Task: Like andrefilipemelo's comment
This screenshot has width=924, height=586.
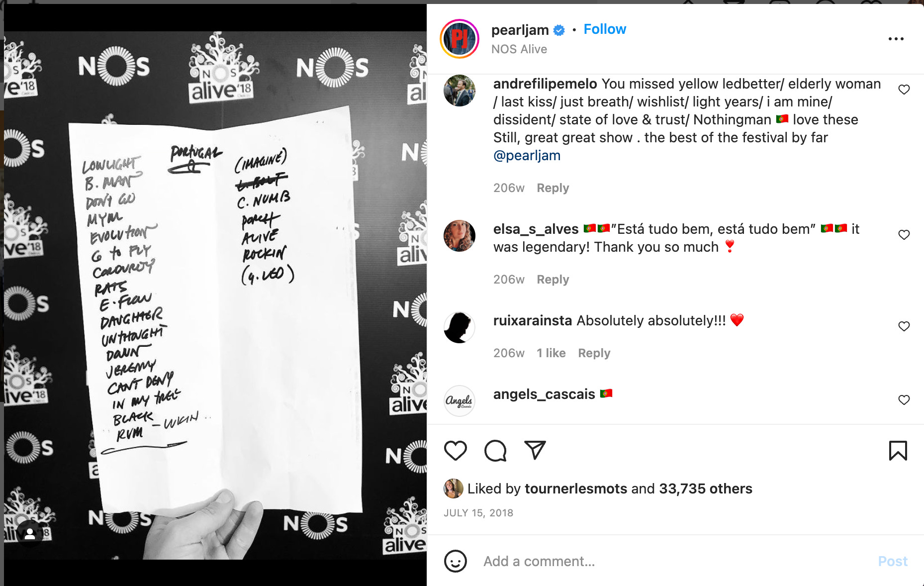Action: click(x=904, y=90)
